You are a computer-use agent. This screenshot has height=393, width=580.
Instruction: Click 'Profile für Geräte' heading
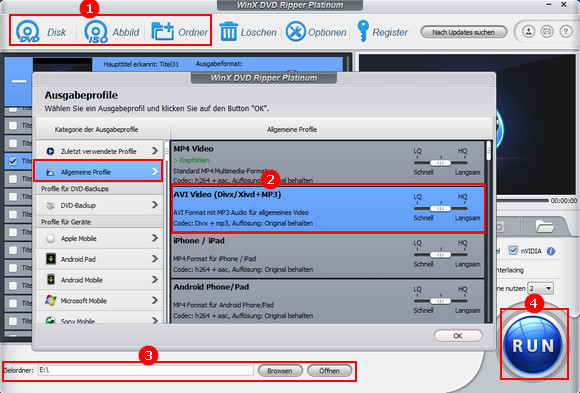[66, 222]
